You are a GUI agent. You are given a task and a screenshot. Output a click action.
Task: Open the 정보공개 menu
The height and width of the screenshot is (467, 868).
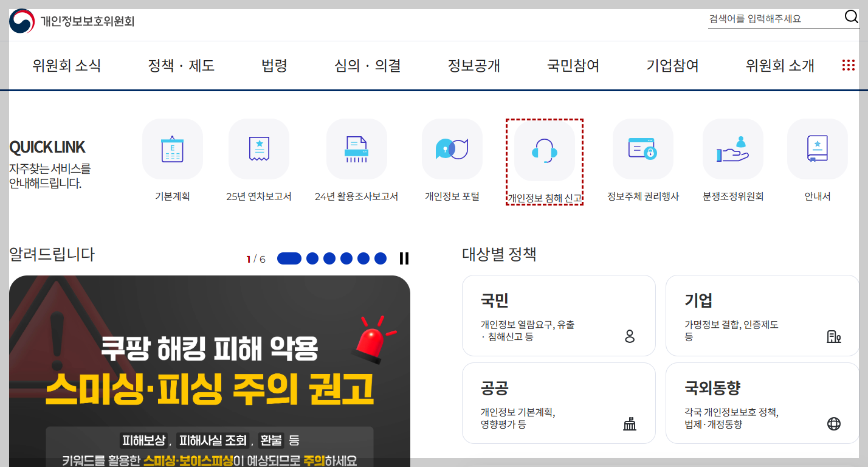tap(474, 66)
